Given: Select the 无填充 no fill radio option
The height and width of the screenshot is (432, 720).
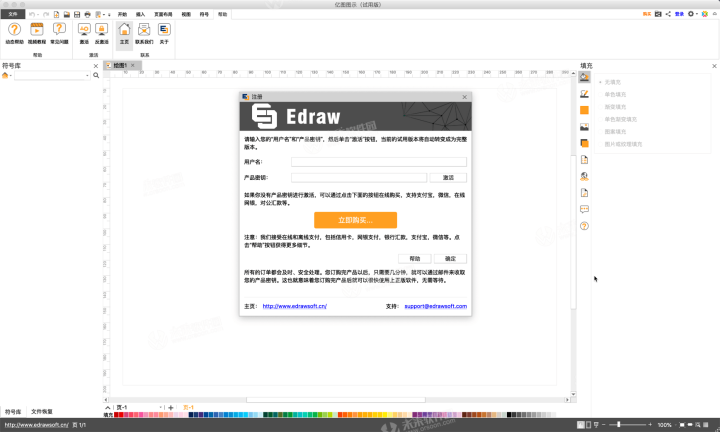Looking at the screenshot, I should point(610,82).
